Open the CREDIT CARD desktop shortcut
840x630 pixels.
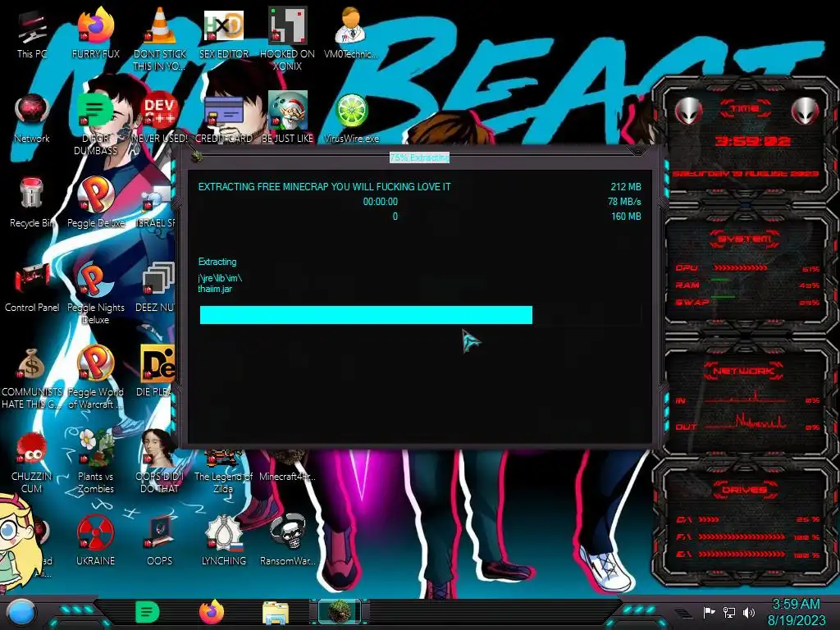pos(223,118)
